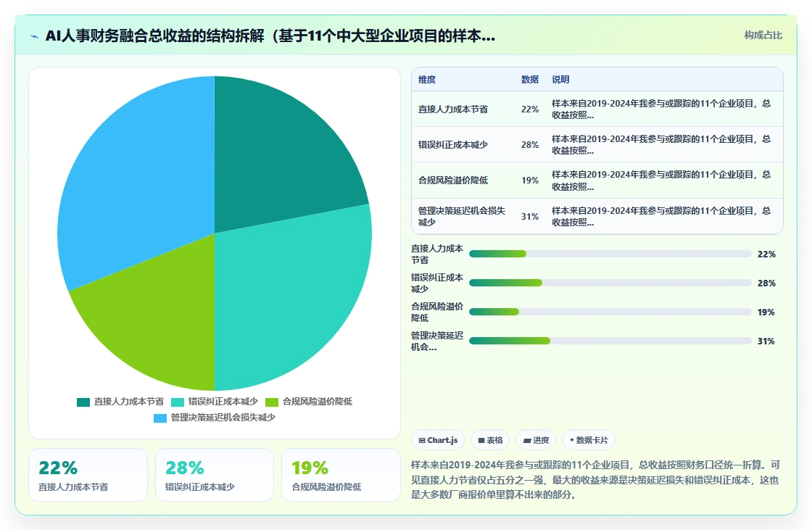Toggle 合规风险溢价降低 legend swatch
812x530 pixels.
(272, 402)
